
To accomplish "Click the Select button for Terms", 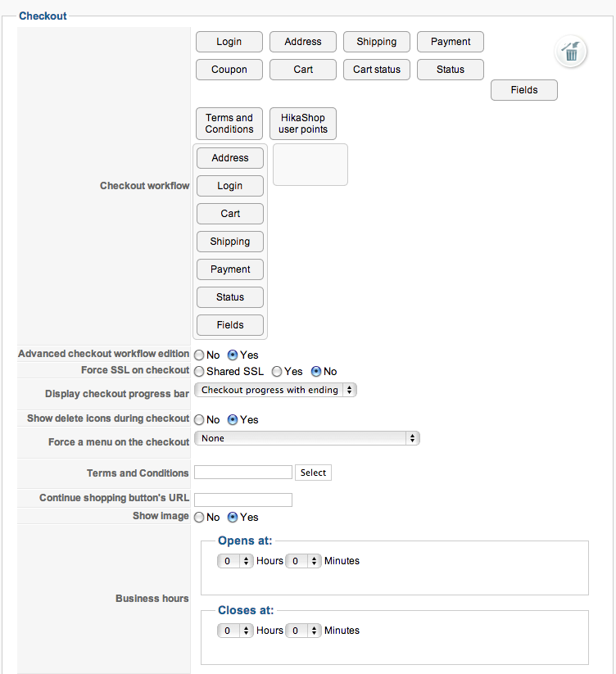I will coord(313,473).
